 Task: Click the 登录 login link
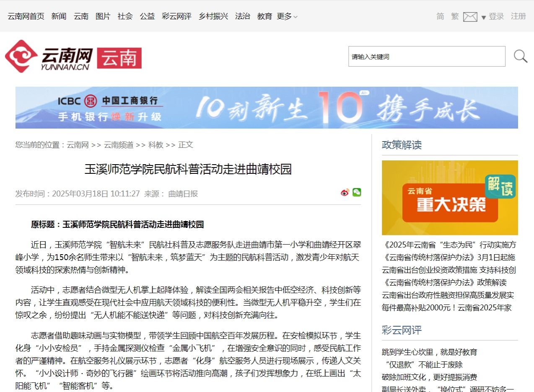[496, 16]
